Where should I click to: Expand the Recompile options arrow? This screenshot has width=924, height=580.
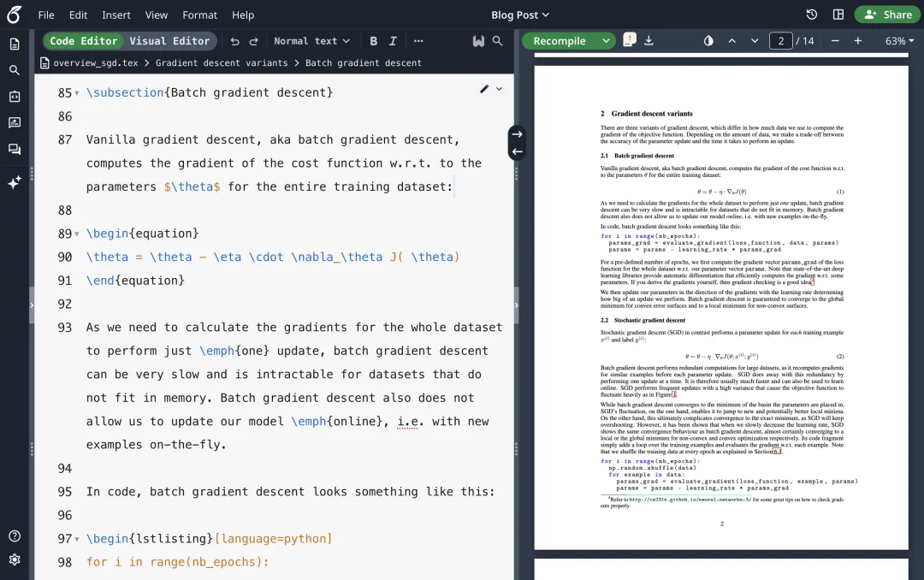click(606, 41)
